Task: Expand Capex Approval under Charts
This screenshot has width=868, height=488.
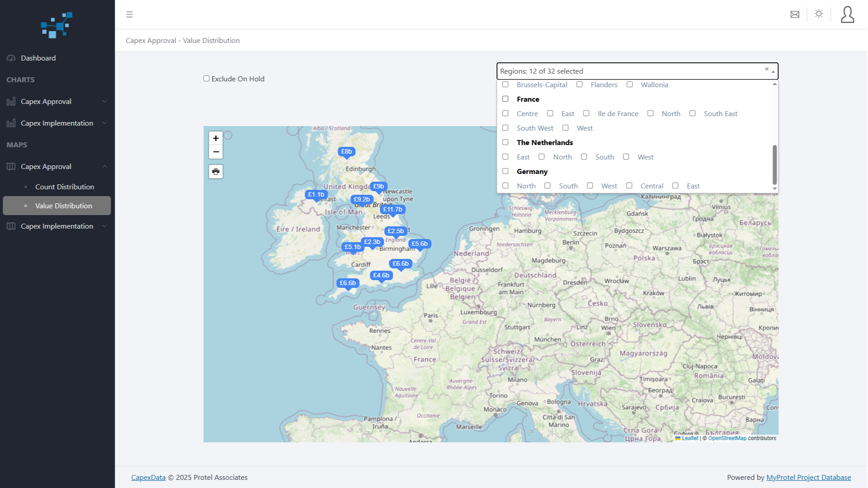Action: [57, 102]
